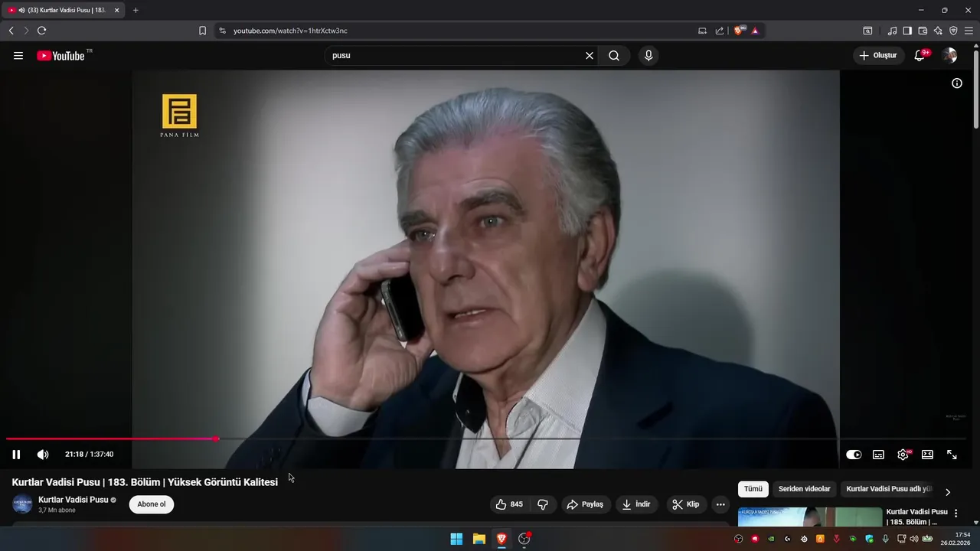Download the video with İndir
Screen dimensions: 980x551
636,504
